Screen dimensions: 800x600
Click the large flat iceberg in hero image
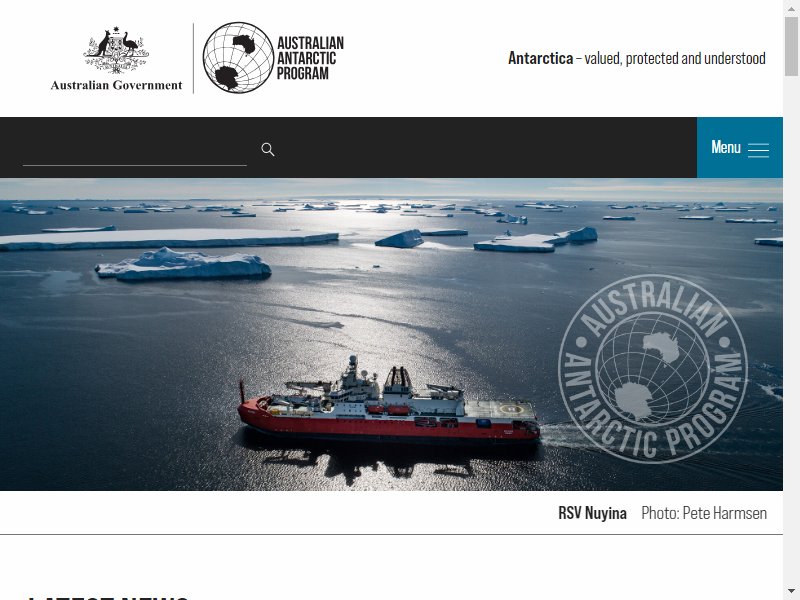pyautogui.click(x=169, y=239)
